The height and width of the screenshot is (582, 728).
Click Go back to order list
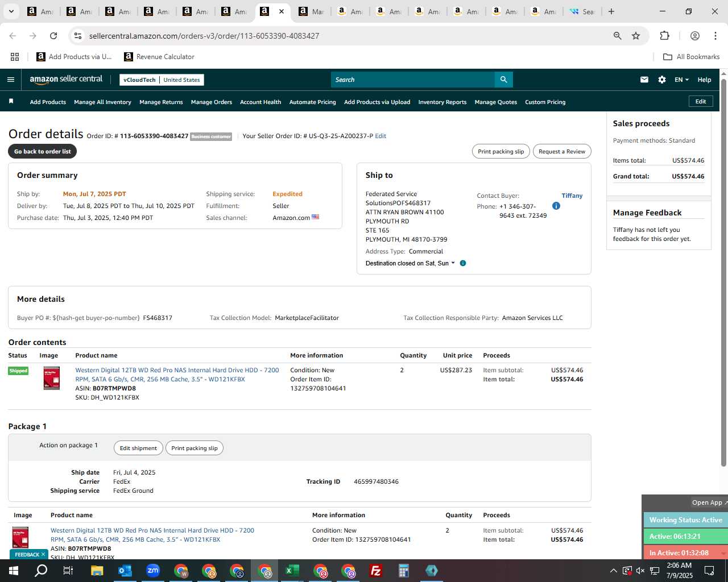coord(43,151)
